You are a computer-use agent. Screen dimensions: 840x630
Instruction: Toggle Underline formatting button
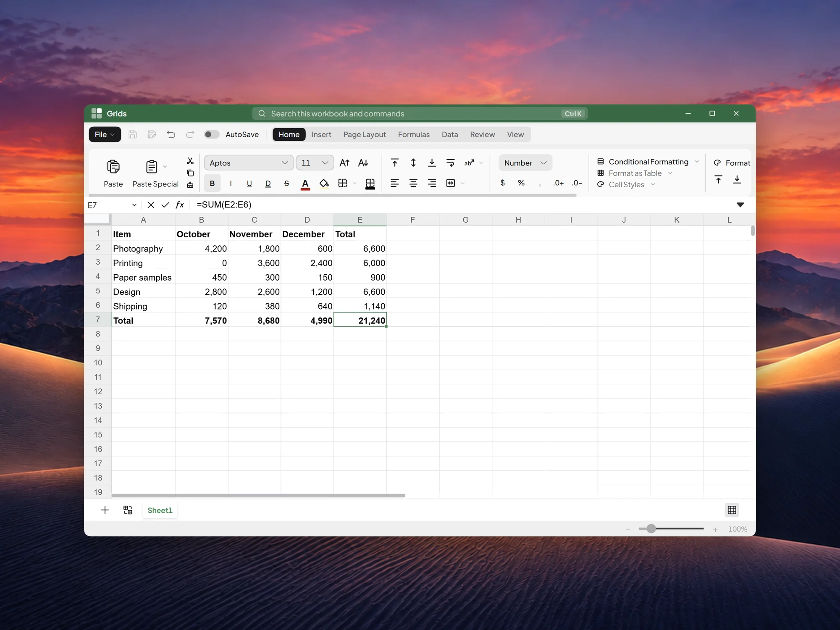pyautogui.click(x=249, y=184)
